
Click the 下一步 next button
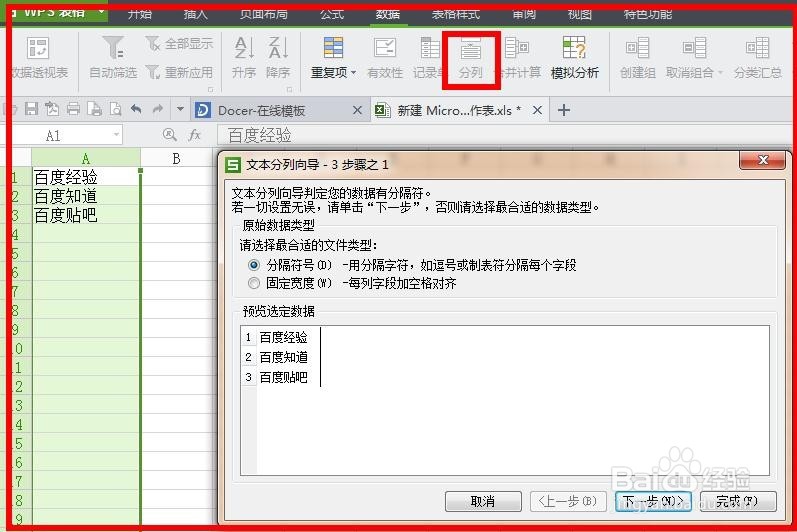pos(653,501)
